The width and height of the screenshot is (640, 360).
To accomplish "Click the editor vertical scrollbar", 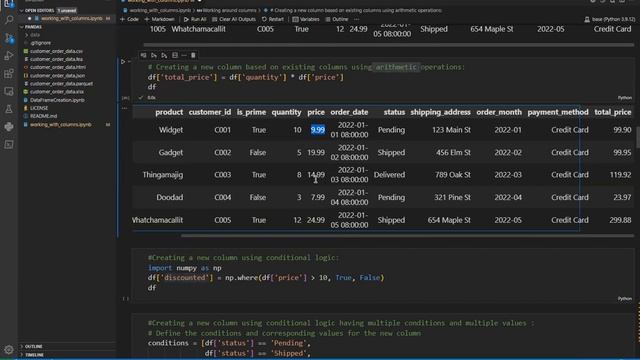I will (638, 137).
